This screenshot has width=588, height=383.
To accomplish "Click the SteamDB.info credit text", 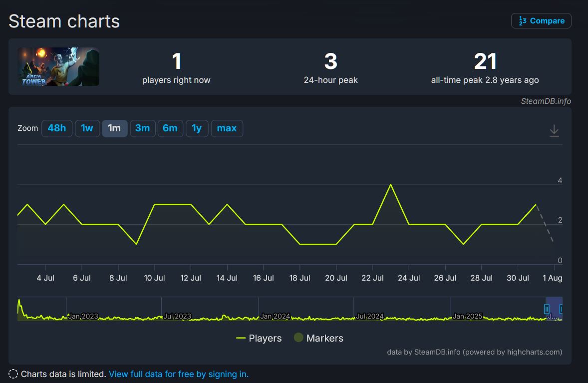I will tap(546, 101).
